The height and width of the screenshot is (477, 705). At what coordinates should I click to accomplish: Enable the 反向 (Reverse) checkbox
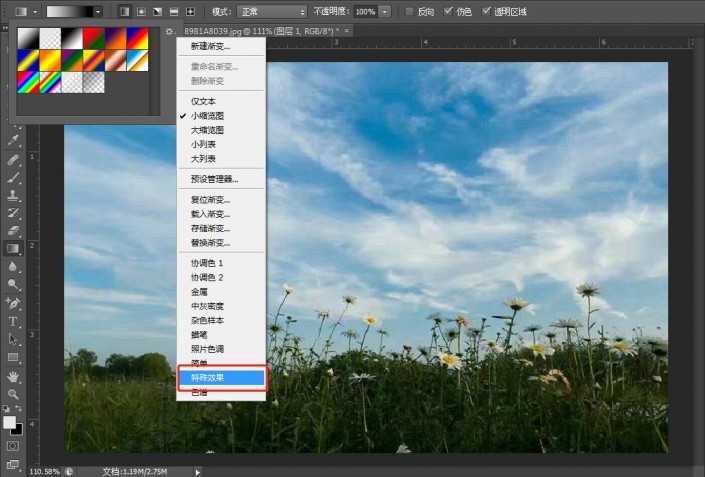point(410,11)
